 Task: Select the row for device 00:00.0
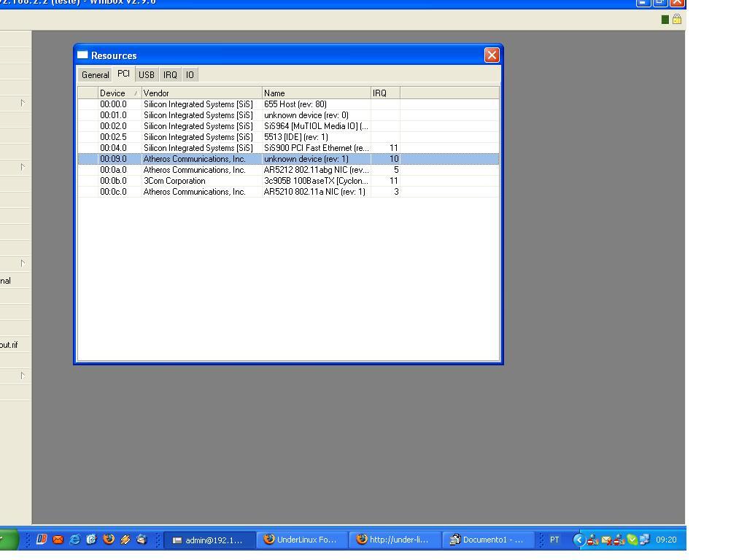tap(288, 104)
